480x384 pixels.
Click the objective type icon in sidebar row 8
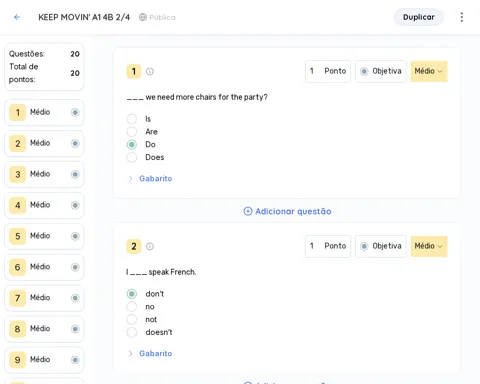click(75, 329)
